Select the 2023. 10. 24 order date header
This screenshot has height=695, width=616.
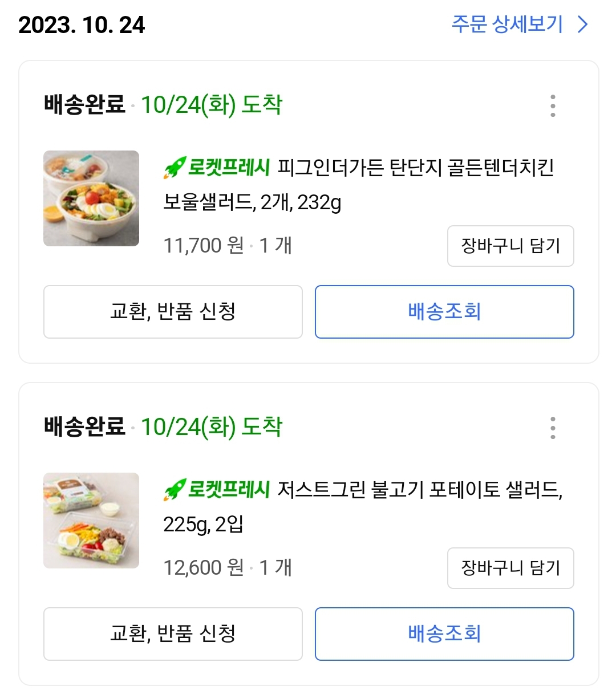(x=82, y=25)
